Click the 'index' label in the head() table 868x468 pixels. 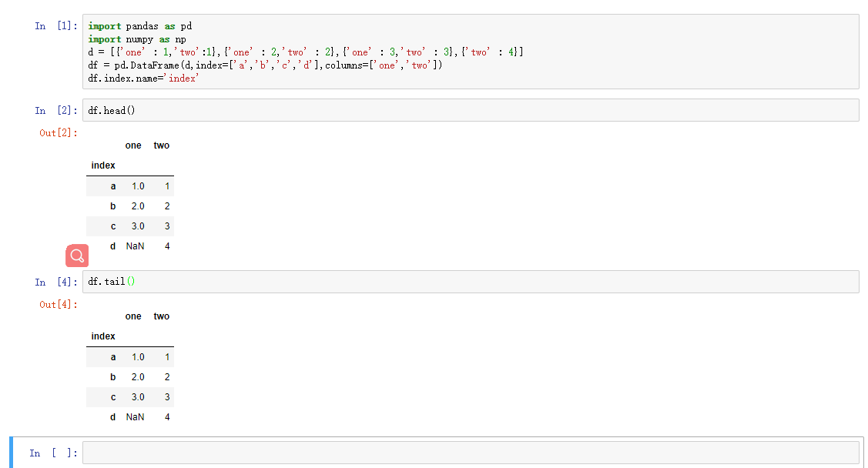[103, 165]
